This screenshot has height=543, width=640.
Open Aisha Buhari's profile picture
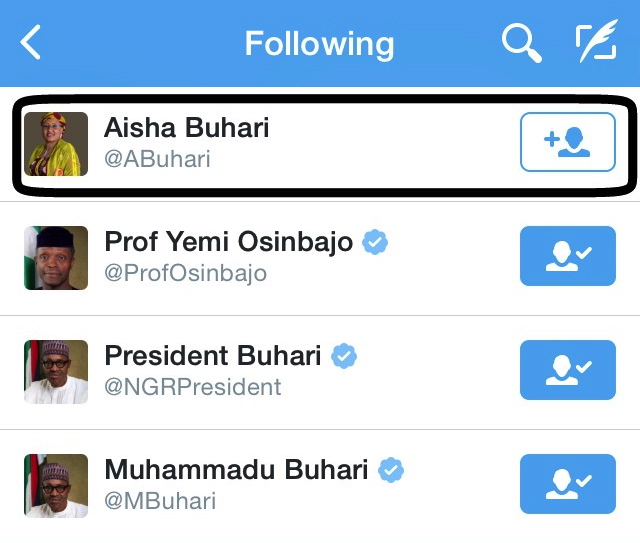coord(56,144)
